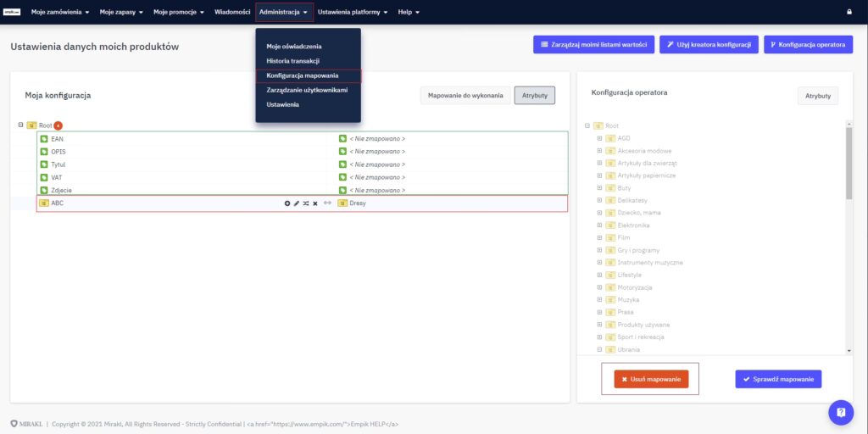Toggle Atrybuty in Konfiguracja operatora panel
Viewport: 868px width, 434px height.
coord(817,96)
